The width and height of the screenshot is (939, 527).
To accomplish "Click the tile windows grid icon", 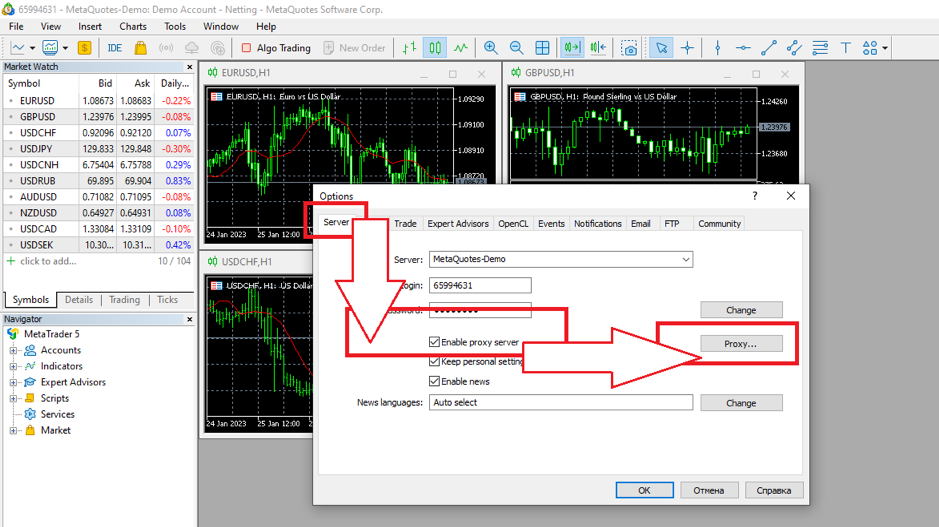I will tap(542, 48).
